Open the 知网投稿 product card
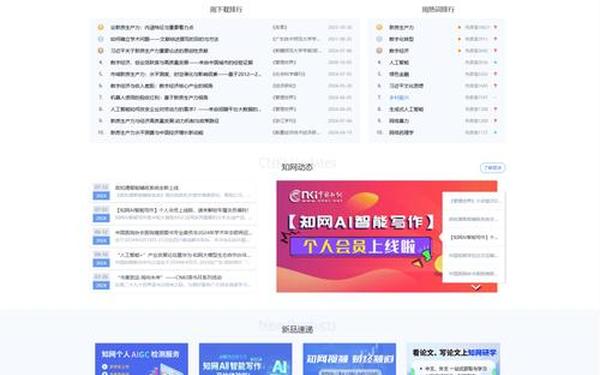This screenshot has width=600, height=375. pos(350,359)
